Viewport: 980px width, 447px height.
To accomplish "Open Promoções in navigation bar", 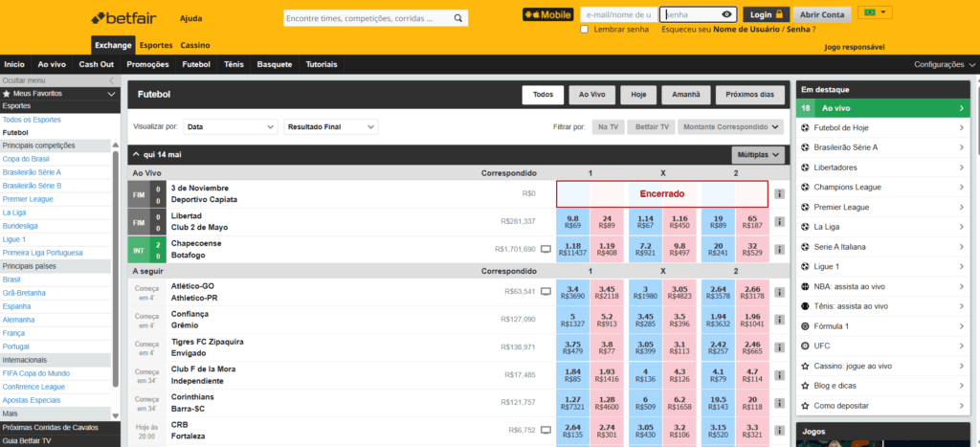I will pos(147,64).
